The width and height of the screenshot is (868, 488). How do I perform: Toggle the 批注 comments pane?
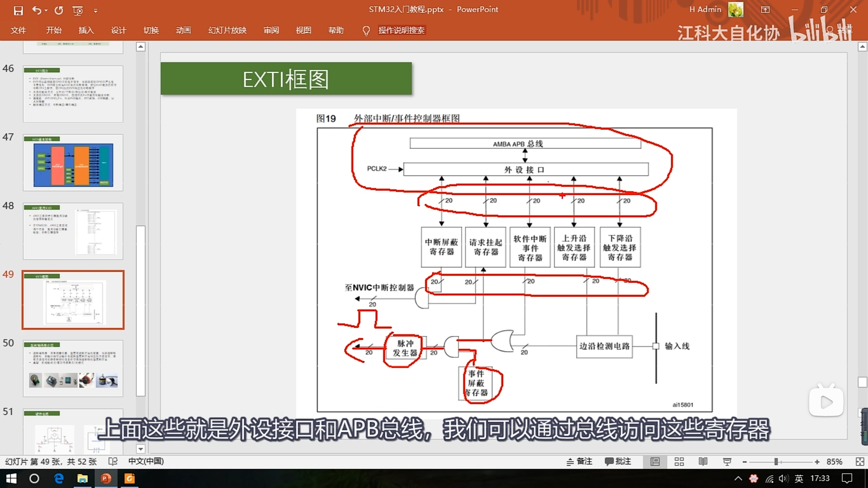618,462
